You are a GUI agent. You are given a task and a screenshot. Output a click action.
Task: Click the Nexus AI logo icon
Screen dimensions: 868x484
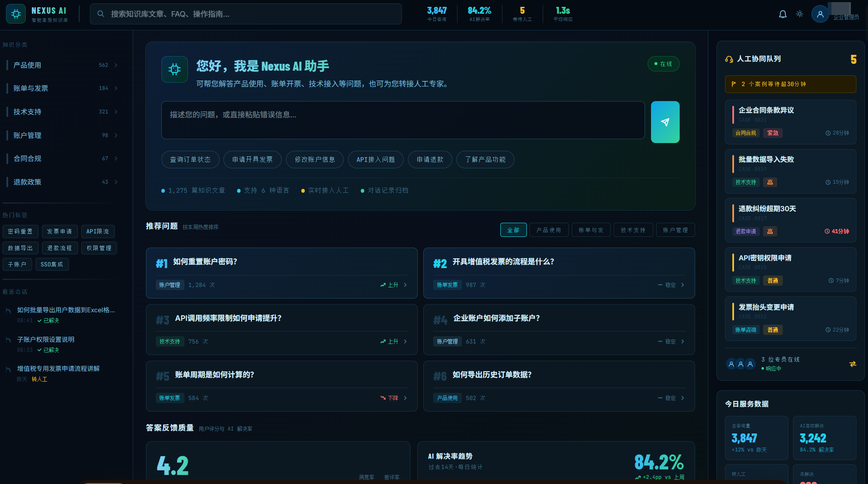coord(16,14)
